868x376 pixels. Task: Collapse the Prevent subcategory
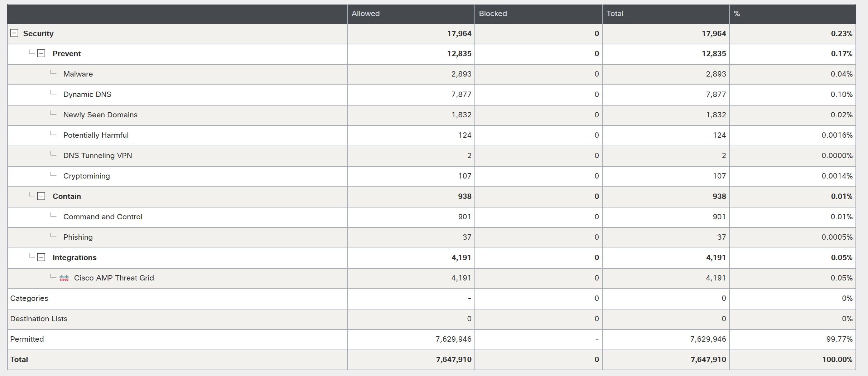[42, 54]
